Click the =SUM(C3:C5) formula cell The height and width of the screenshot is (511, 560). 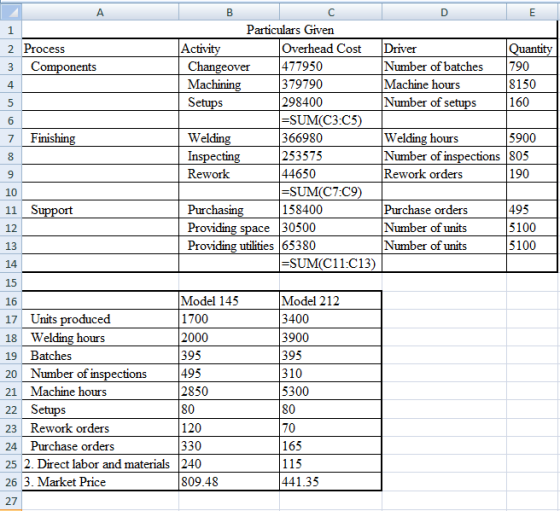(x=331, y=120)
